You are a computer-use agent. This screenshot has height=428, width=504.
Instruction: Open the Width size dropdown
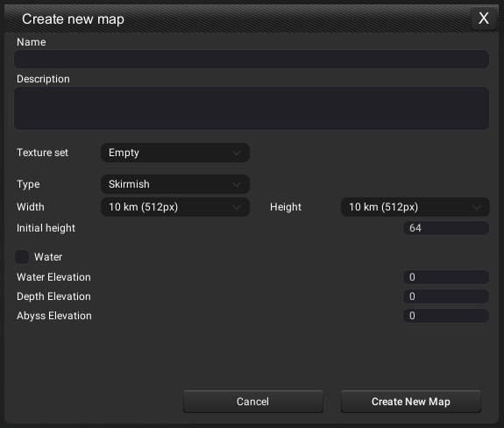(x=175, y=207)
